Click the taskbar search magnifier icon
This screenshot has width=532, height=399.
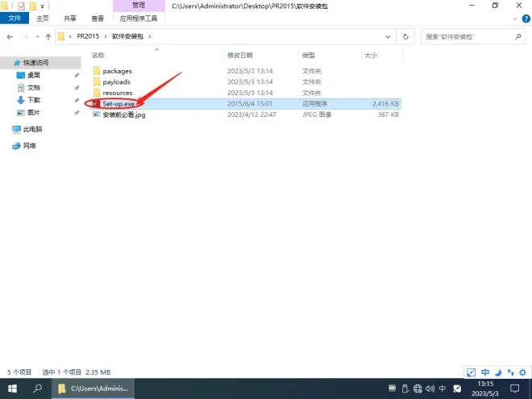coord(37,389)
